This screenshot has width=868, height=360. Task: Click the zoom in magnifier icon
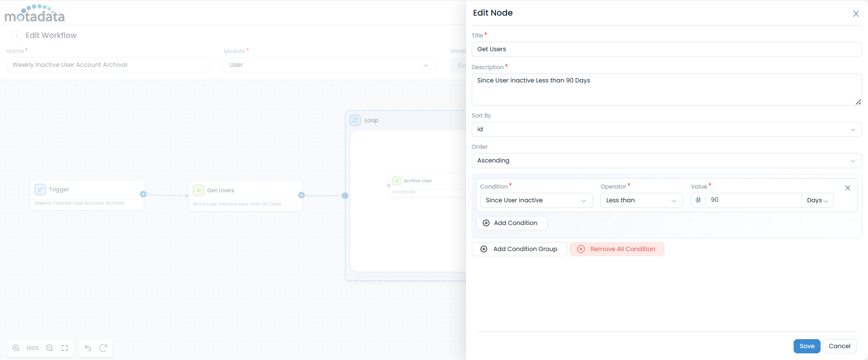(x=16, y=348)
